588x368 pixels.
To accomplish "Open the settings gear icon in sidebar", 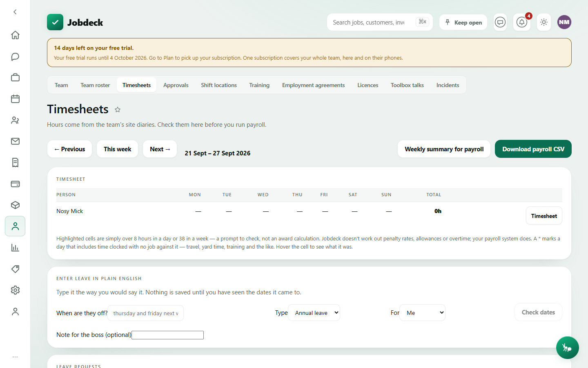I will [x=15, y=290].
